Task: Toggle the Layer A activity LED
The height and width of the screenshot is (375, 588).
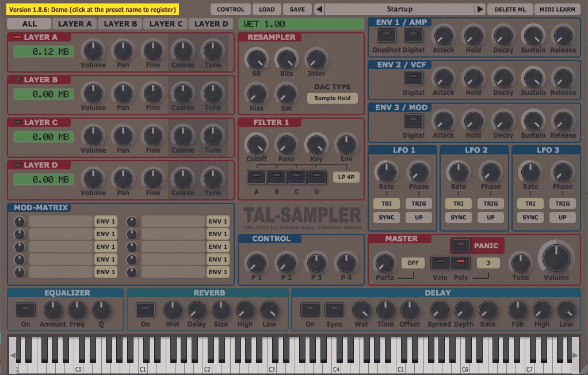Action: click(x=17, y=35)
